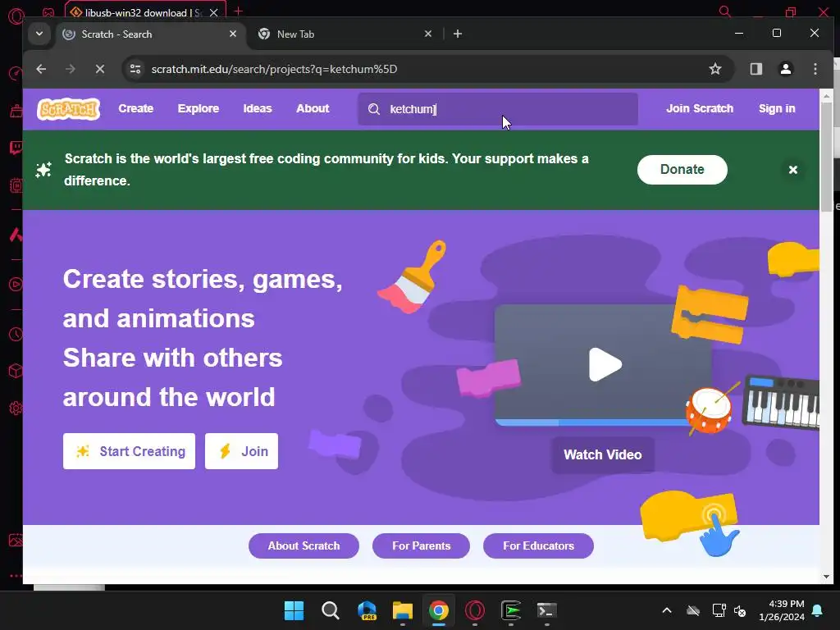Open new tab in Opera window
Viewport: 840px width, 630px height.
239,11
